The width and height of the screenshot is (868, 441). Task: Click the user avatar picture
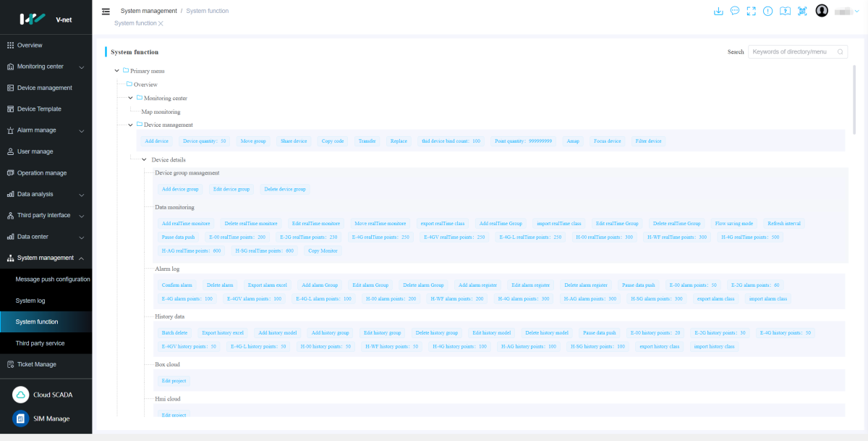click(822, 11)
